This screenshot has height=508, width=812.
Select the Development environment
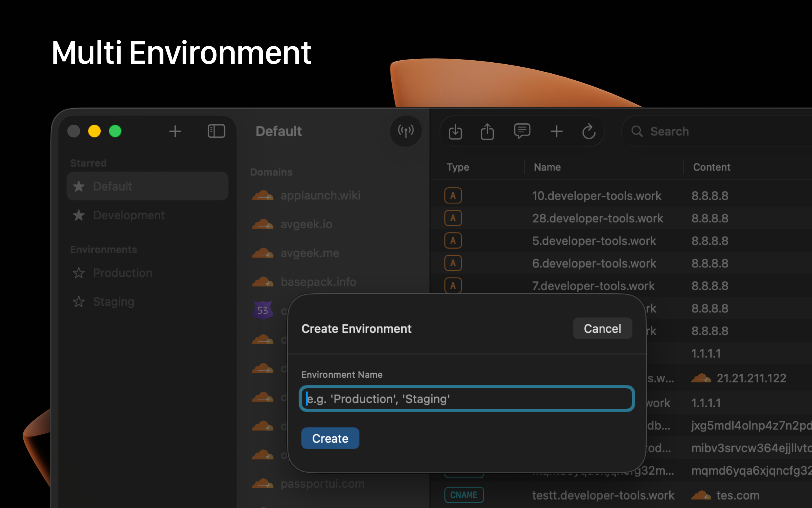[148, 215]
